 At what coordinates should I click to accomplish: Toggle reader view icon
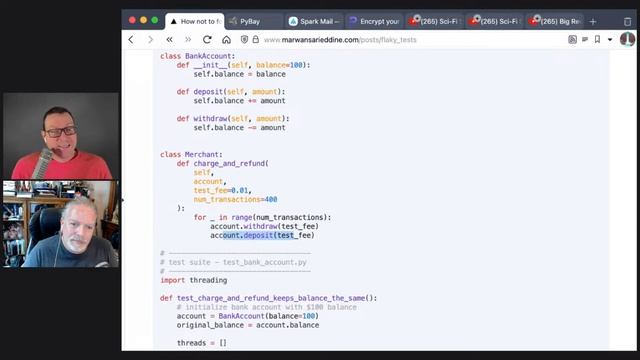pyautogui.click(x=585, y=40)
